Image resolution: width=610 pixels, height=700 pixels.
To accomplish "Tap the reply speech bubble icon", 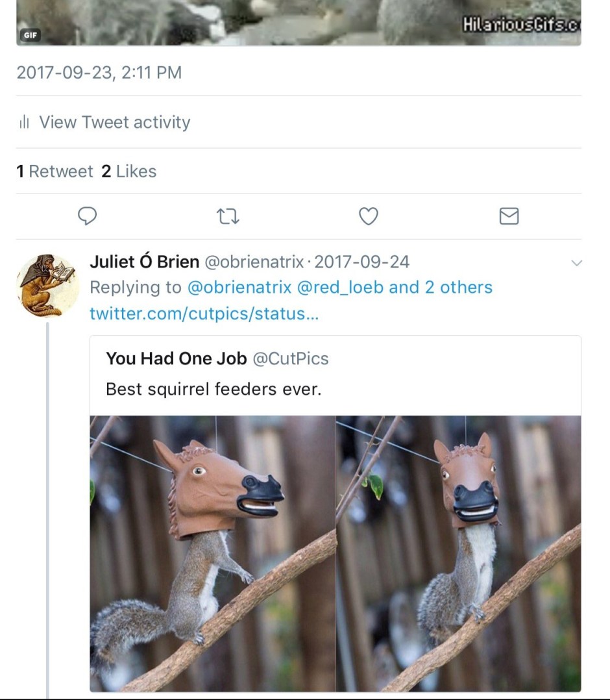I will pos(87,216).
